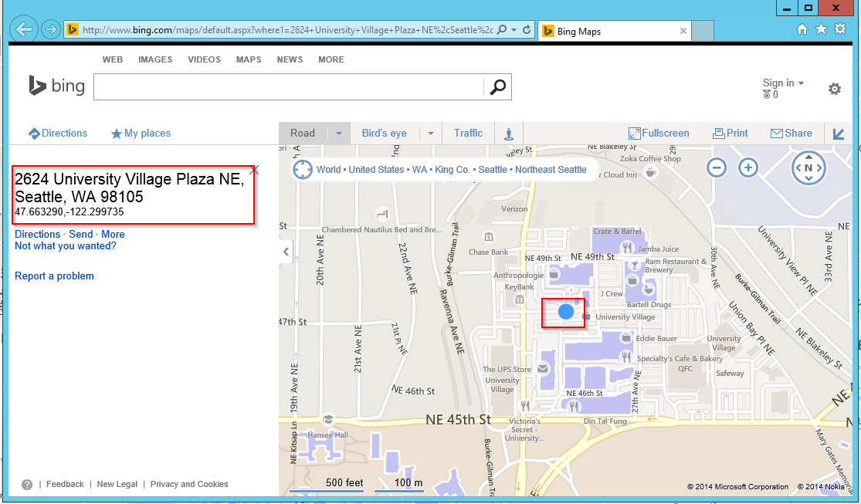861x504 pixels.
Task: Collapse the left panel with the chevron
Action: point(286,252)
